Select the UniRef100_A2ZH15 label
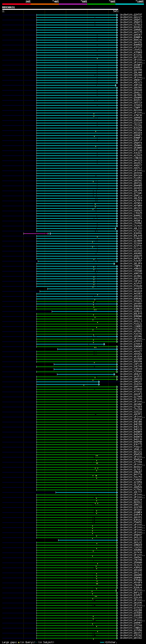Image resolution: width=146 pixels, height=644 pixels. tap(131, 156)
